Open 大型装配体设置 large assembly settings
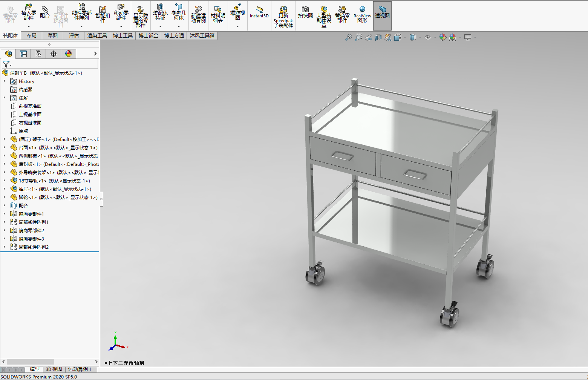 coord(324,17)
